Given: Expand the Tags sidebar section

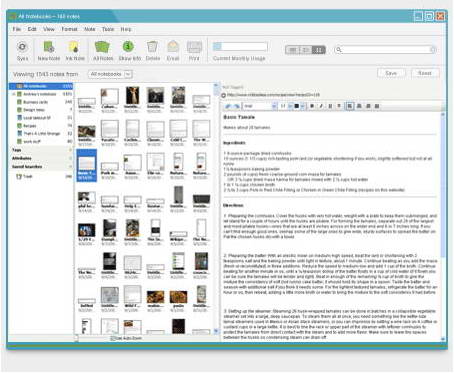Looking at the screenshot, I should pos(70,150).
